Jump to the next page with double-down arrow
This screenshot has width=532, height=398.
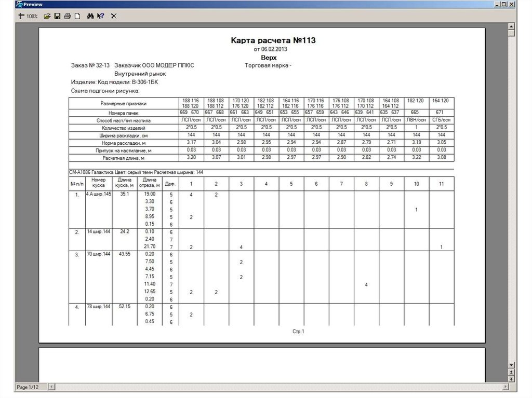511,378
